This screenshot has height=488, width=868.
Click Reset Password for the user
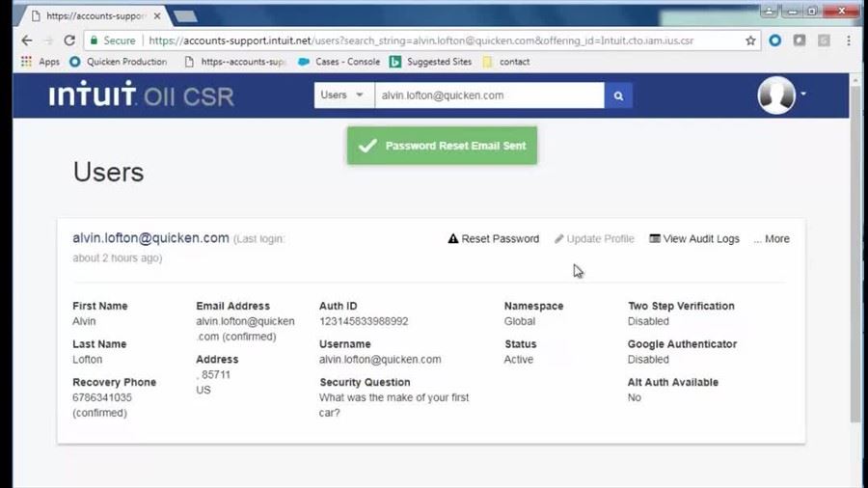(494, 238)
